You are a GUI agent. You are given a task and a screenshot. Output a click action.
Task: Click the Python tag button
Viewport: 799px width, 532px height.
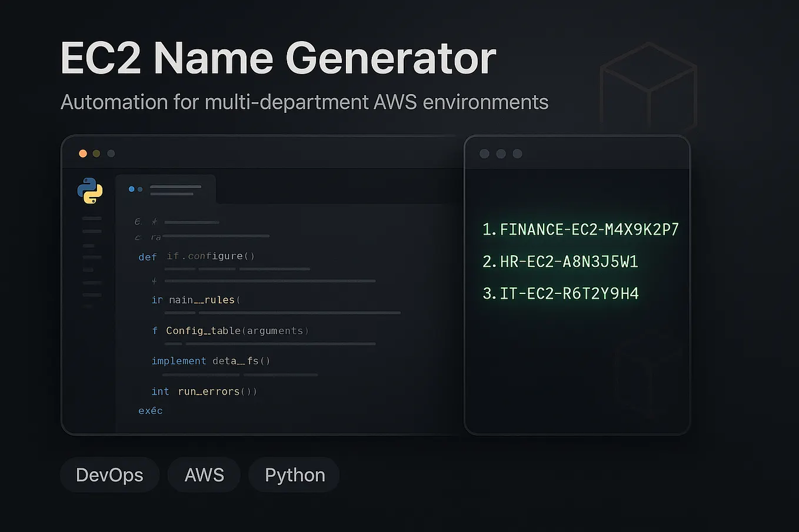click(x=294, y=474)
